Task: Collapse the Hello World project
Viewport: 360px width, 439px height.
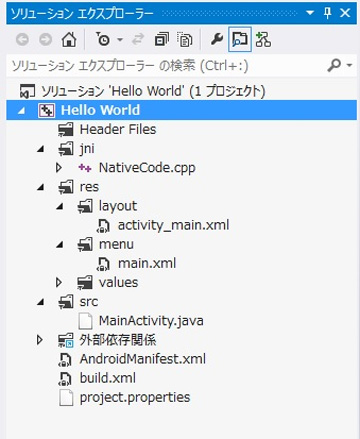Action: pos(22,111)
